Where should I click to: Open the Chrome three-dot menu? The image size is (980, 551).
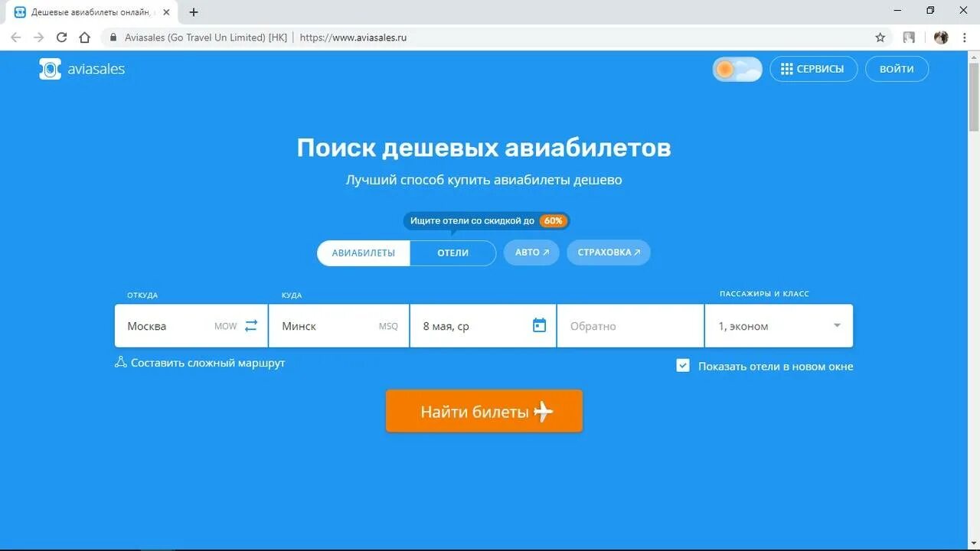(964, 37)
